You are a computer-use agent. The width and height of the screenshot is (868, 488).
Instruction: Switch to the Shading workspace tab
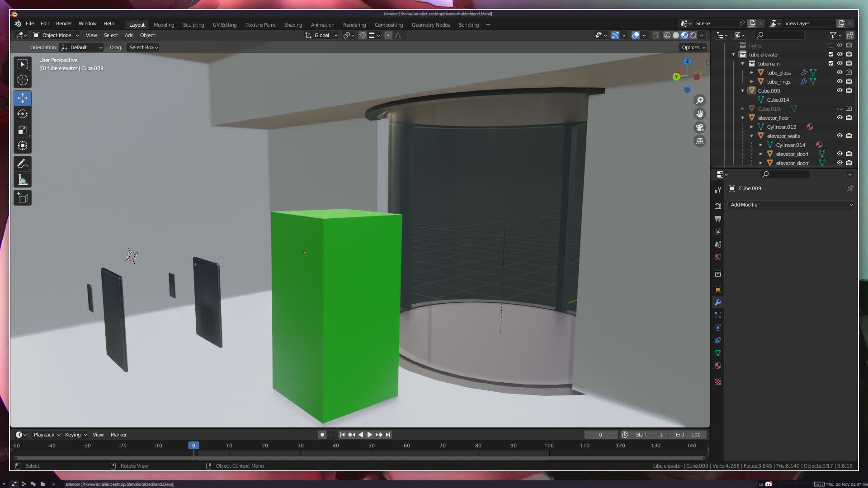[293, 25]
